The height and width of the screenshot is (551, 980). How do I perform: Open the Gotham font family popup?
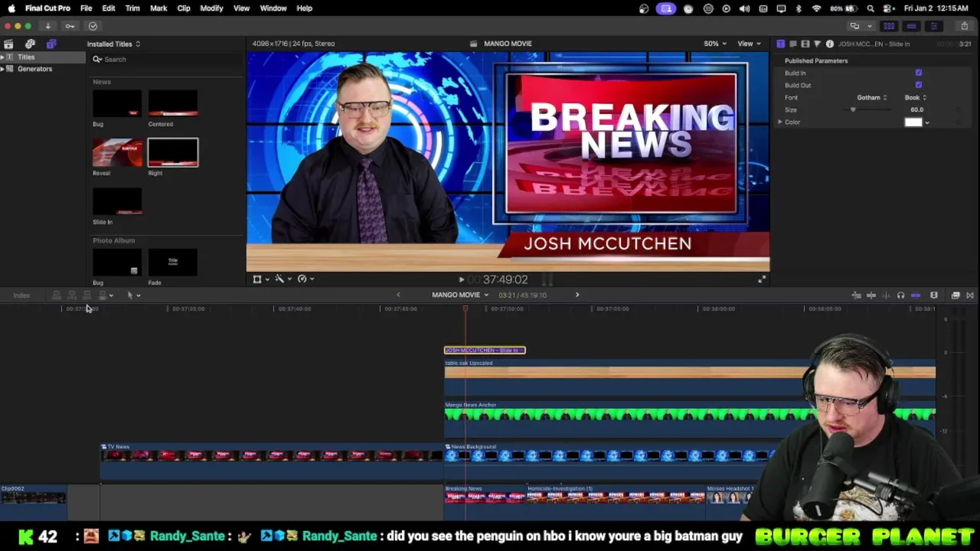pos(871,97)
